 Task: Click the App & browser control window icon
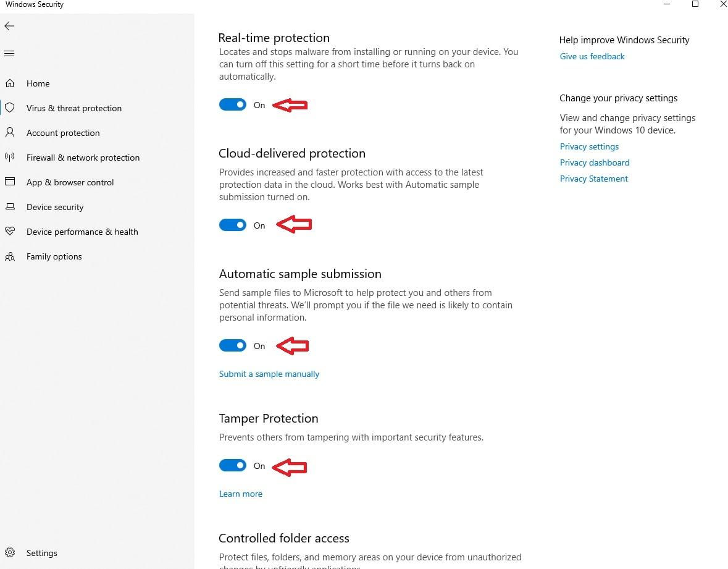(10, 182)
